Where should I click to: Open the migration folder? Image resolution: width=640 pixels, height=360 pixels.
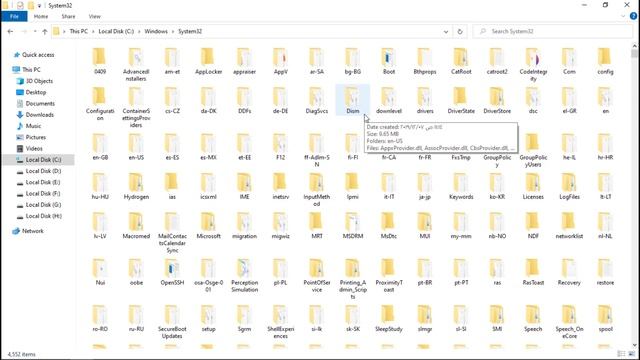pyautogui.click(x=244, y=226)
